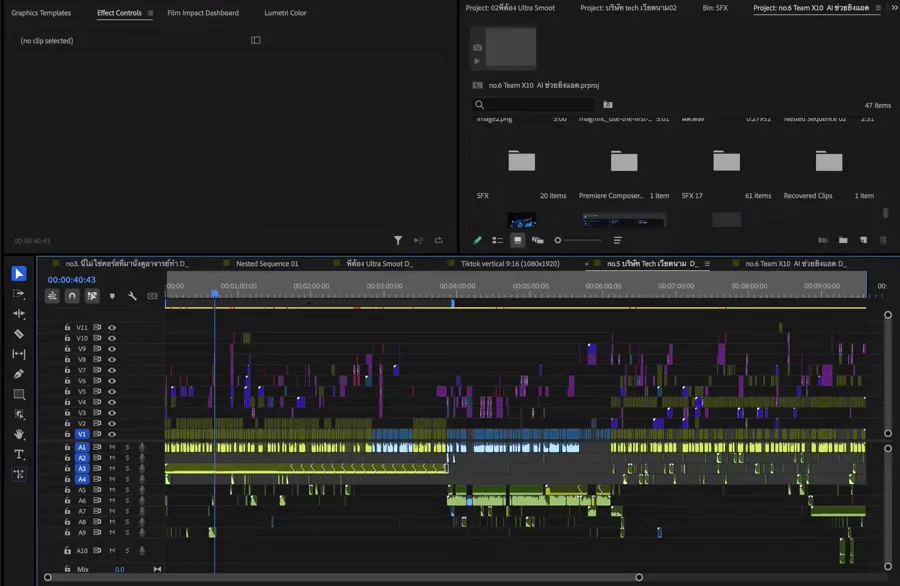The height and width of the screenshot is (586, 900).
Task: Toggle Linked Selection in timeline
Action: click(92, 296)
